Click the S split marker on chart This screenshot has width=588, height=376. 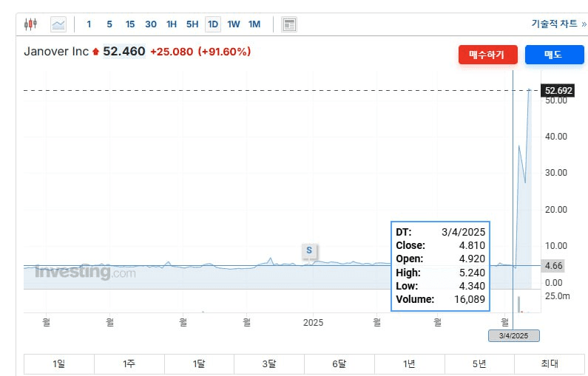309,250
